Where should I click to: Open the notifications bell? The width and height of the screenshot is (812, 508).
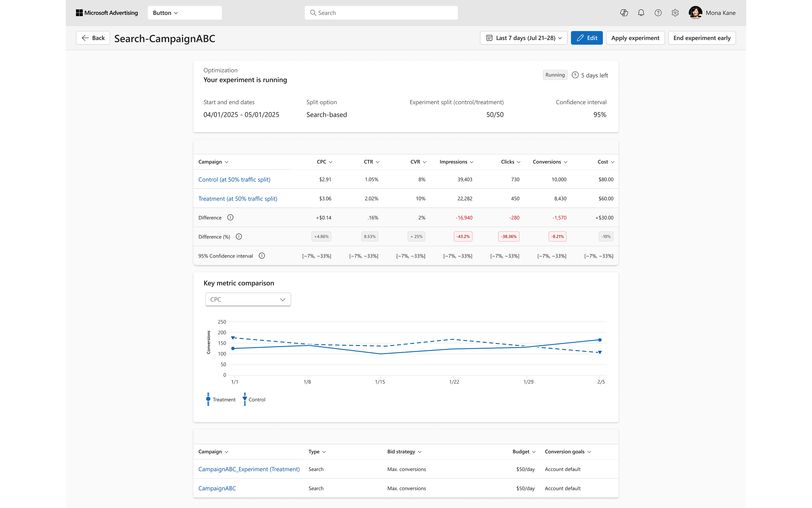pyautogui.click(x=641, y=13)
